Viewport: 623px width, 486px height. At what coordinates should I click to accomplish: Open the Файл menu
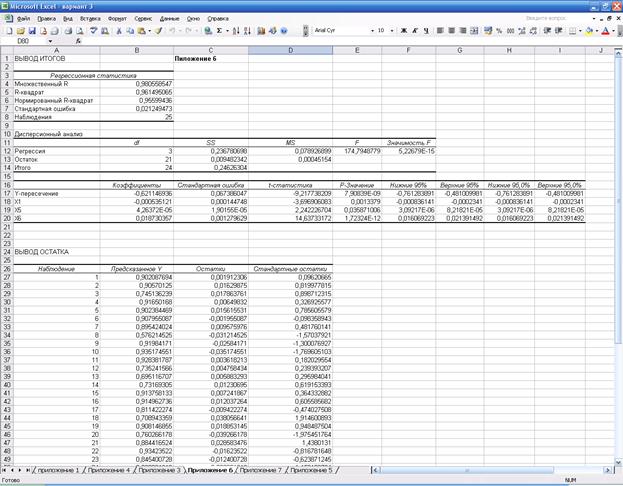tap(23, 19)
